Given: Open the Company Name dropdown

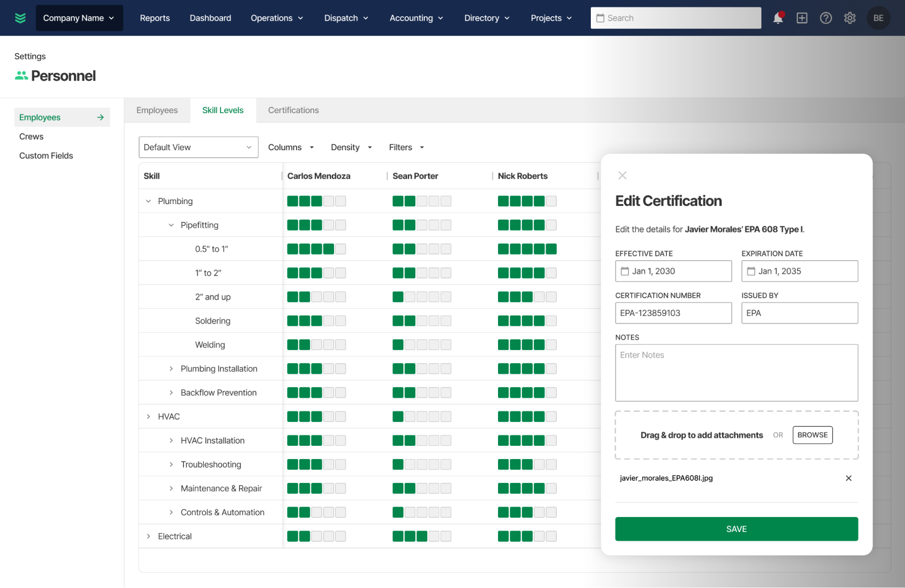Looking at the screenshot, I should point(79,18).
